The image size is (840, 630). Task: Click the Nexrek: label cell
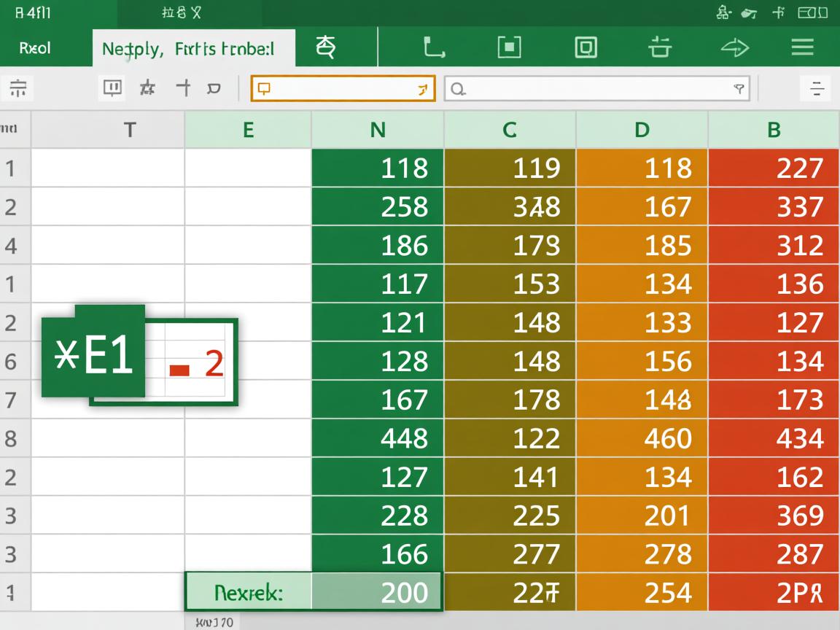[x=249, y=592]
